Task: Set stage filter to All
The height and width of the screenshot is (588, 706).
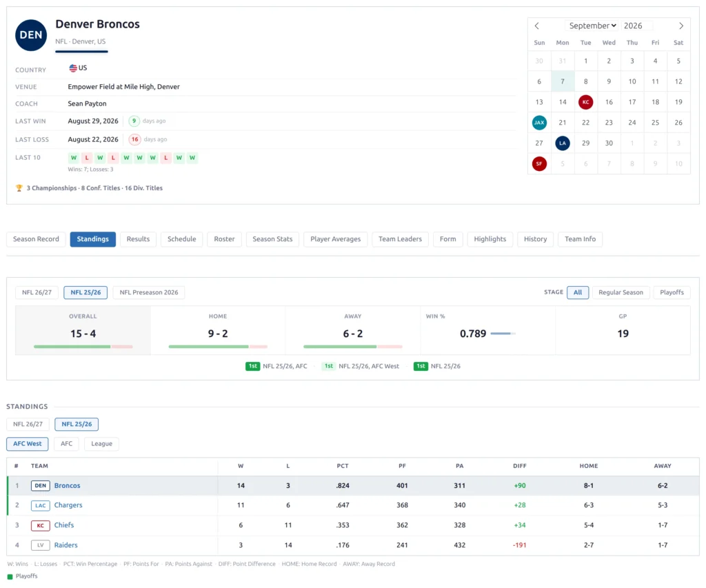Action: [x=578, y=293]
